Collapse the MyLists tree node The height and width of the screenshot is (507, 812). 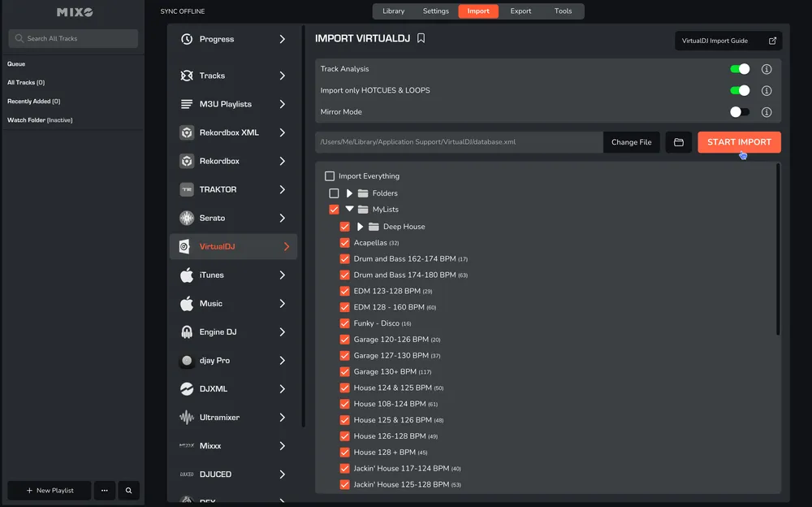click(x=350, y=209)
